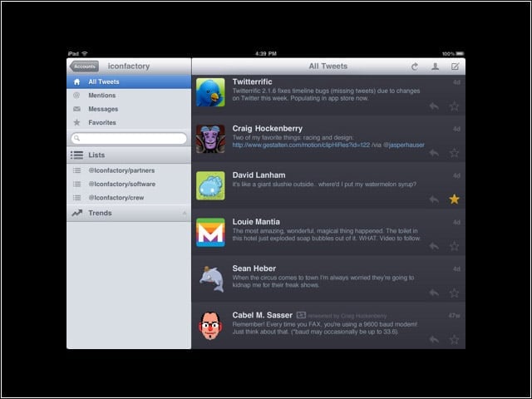Click the star icon beside Favorites
Viewport: 532px width, 399px height.
77,122
